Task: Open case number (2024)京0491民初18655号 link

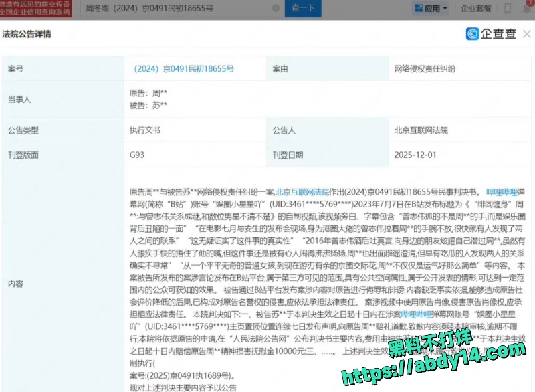Action: pyautogui.click(x=183, y=69)
